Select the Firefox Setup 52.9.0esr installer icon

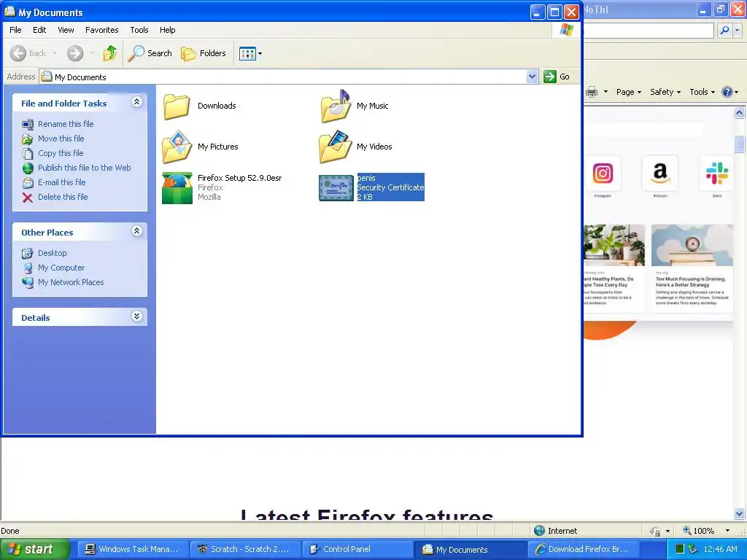pyautogui.click(x=177, y=187)
